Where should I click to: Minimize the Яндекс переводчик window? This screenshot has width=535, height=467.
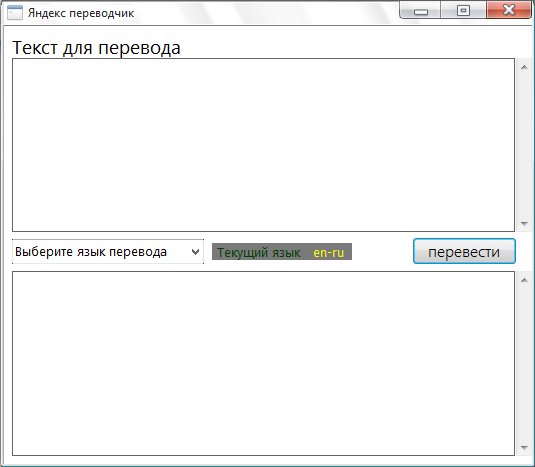pos(420,10)
